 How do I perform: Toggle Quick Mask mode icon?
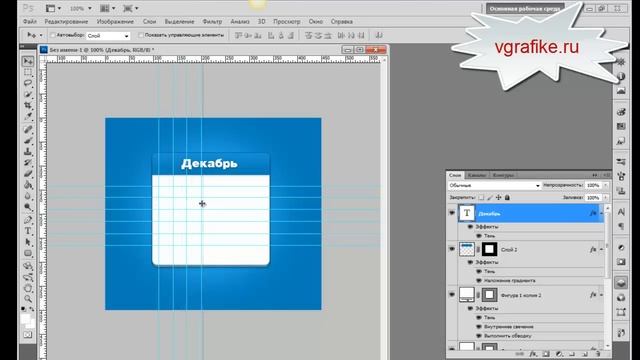[x=27, y=335]
